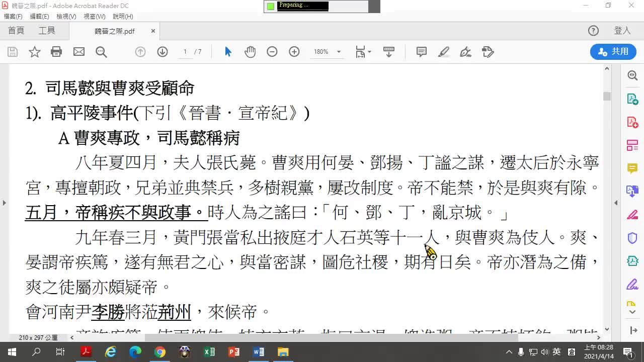The image size is (644, 362).
Task: Activate the arrow Selection tool
Action: pos(228,52)
